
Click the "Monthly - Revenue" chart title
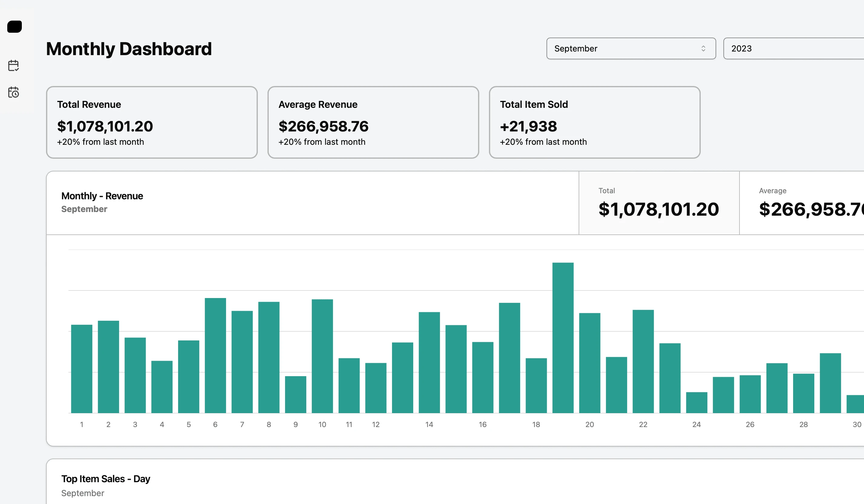pos(102,196)
